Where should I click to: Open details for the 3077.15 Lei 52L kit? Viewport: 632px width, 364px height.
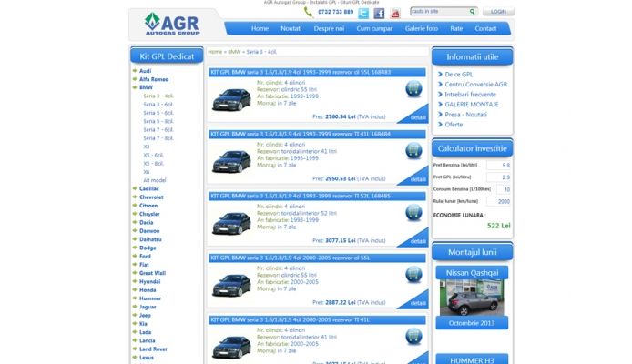417,241
